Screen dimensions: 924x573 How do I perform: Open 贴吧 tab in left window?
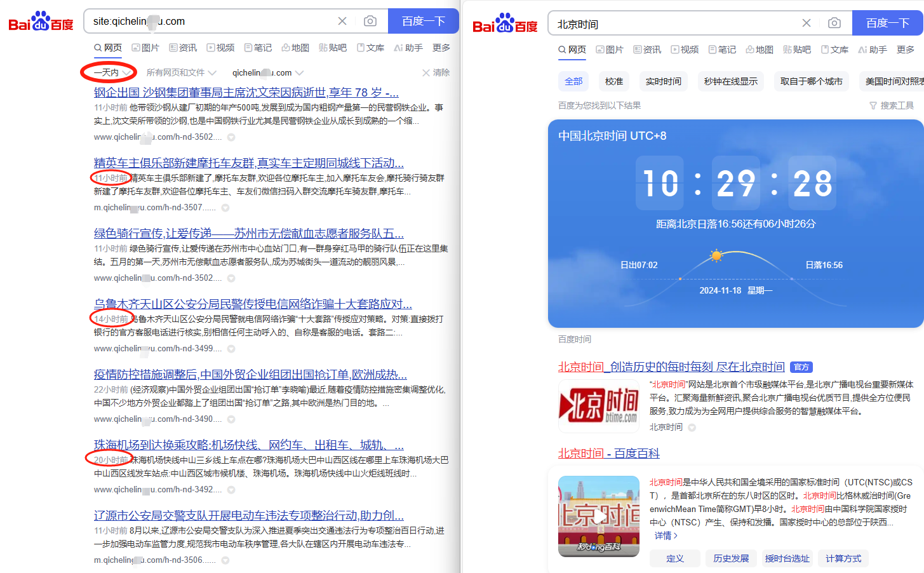tap(333, 48)
